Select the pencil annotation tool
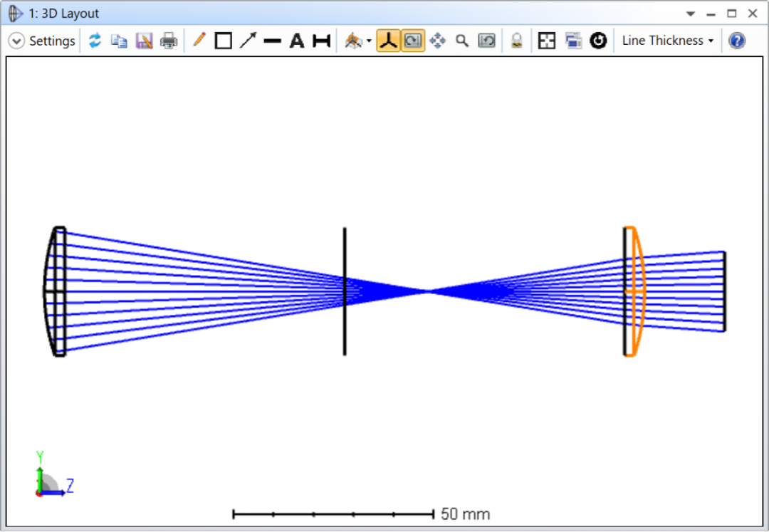 pyautogui.click(x=199, y=41)
